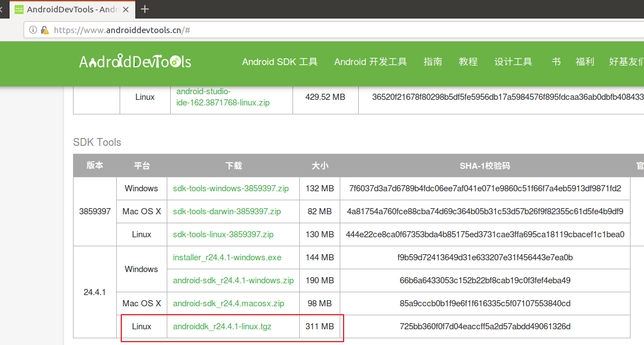644x345 pixels.
Task: Click the checksum starting with 4a81754a
Action: 485,211
